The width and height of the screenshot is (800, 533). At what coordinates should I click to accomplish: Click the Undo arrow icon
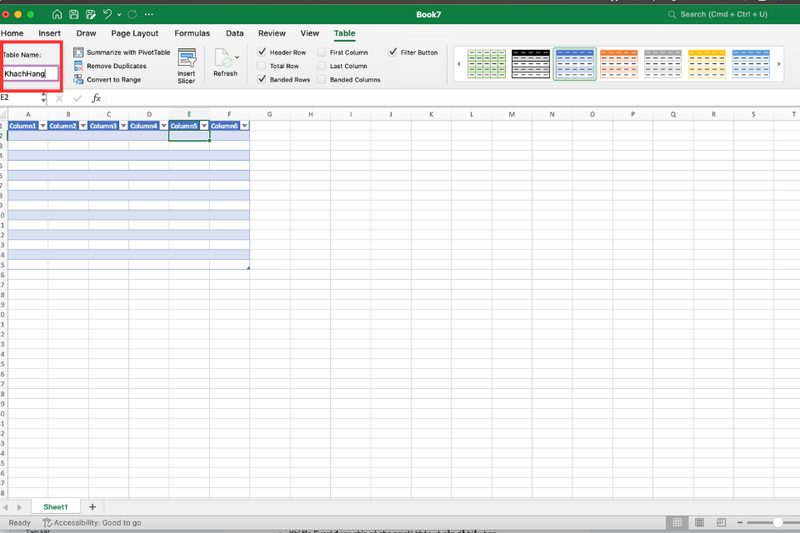tap(107, 14)
